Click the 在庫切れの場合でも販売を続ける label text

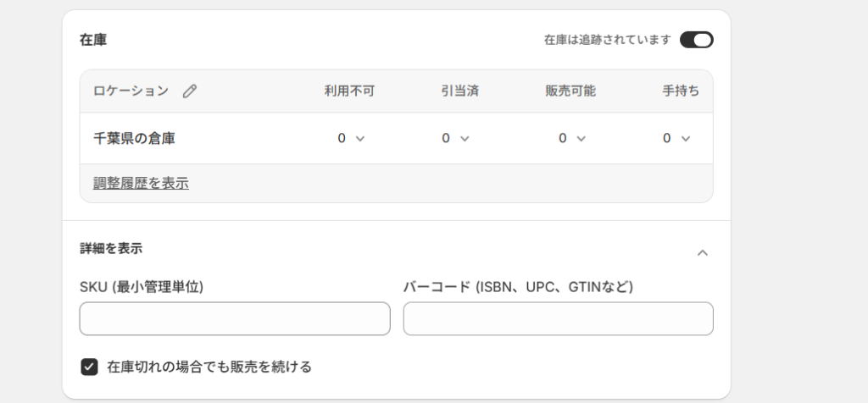click(209, 367)
